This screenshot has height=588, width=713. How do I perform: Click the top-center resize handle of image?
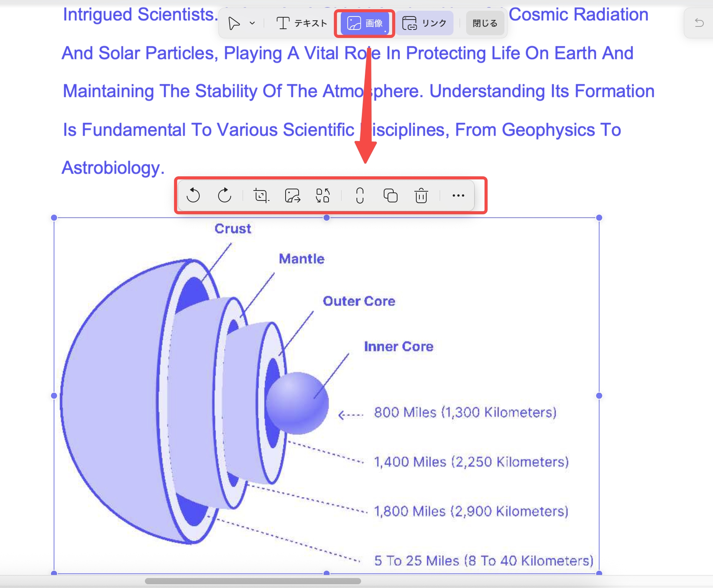[327, 218]
